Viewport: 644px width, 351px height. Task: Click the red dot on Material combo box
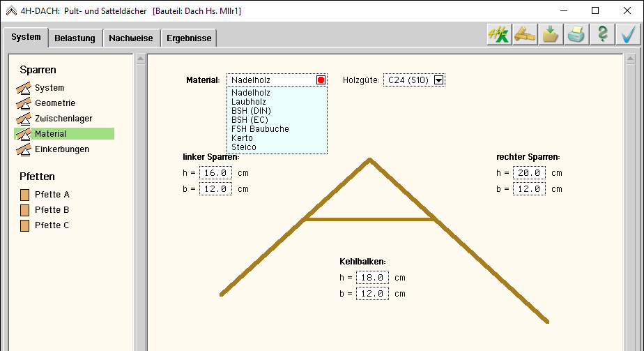(x=321, y=80)
